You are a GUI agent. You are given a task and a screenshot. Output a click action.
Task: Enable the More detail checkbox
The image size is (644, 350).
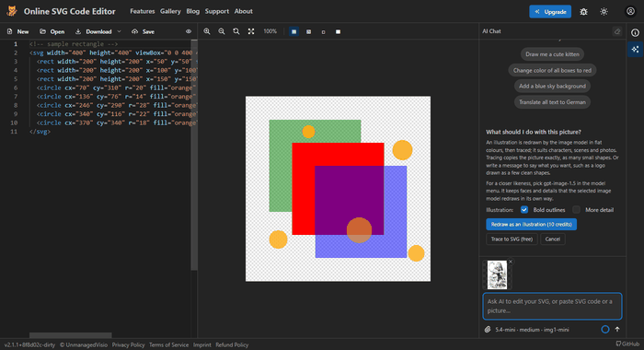(576, 210)
